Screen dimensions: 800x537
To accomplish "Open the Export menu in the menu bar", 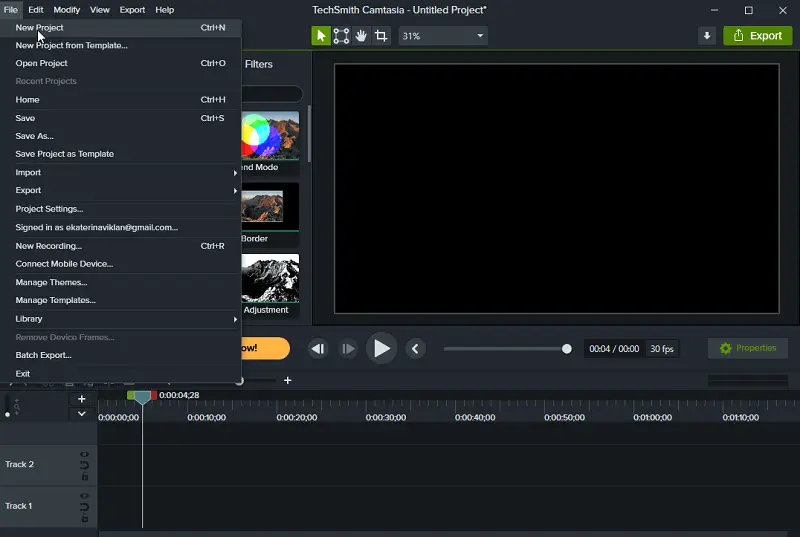I will point(132,10).
